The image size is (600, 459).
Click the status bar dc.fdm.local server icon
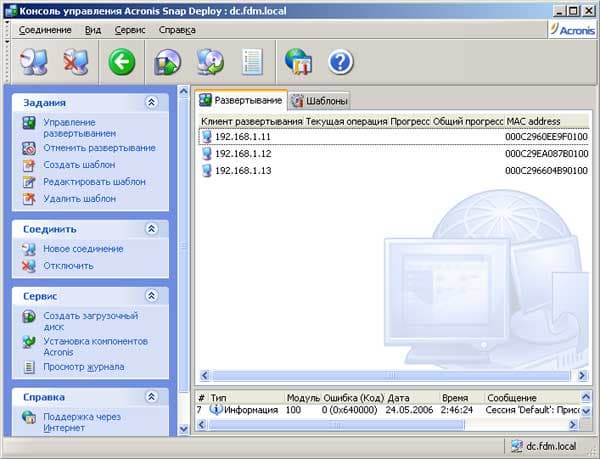(x=517, y=446)
